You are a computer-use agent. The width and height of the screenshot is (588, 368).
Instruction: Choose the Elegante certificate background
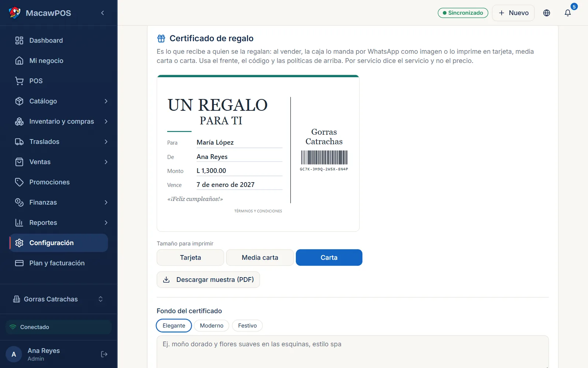pos(174,326)
